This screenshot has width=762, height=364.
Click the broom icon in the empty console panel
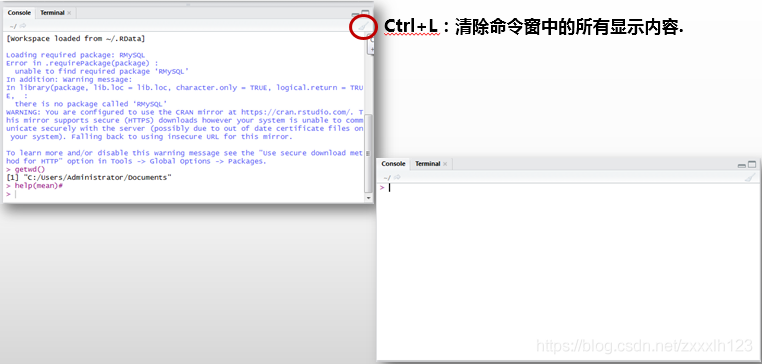coord(750,177)
